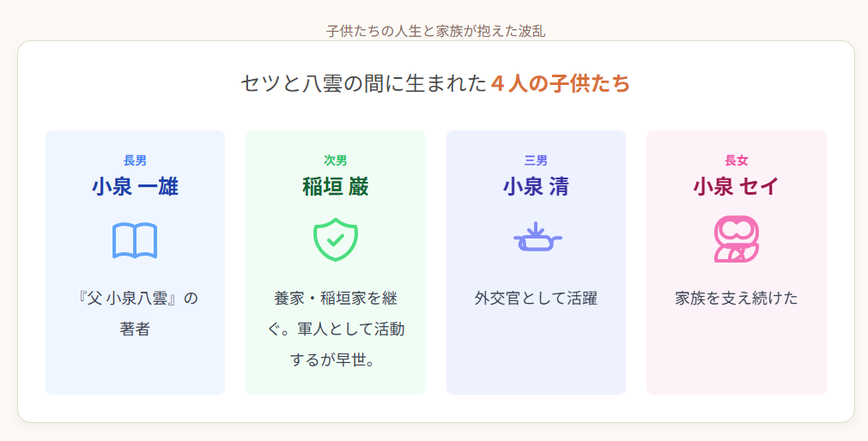
Task: Click the purple icon under 小泉 清
Action: 536,238
